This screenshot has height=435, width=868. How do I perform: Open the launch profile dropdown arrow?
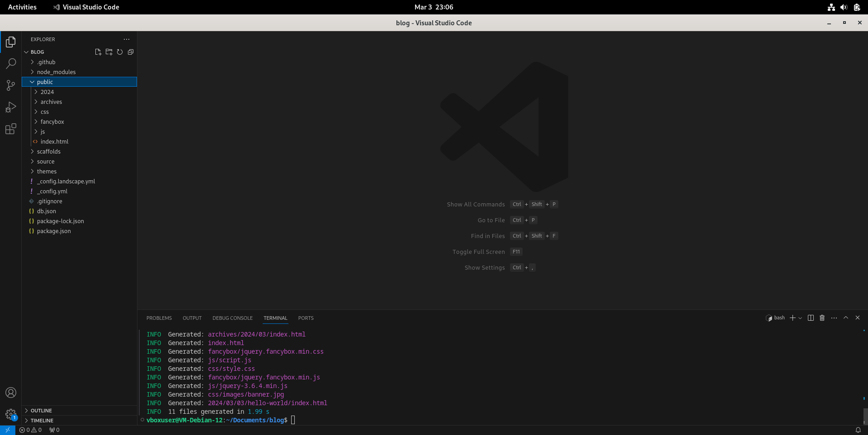pos(800,318)
